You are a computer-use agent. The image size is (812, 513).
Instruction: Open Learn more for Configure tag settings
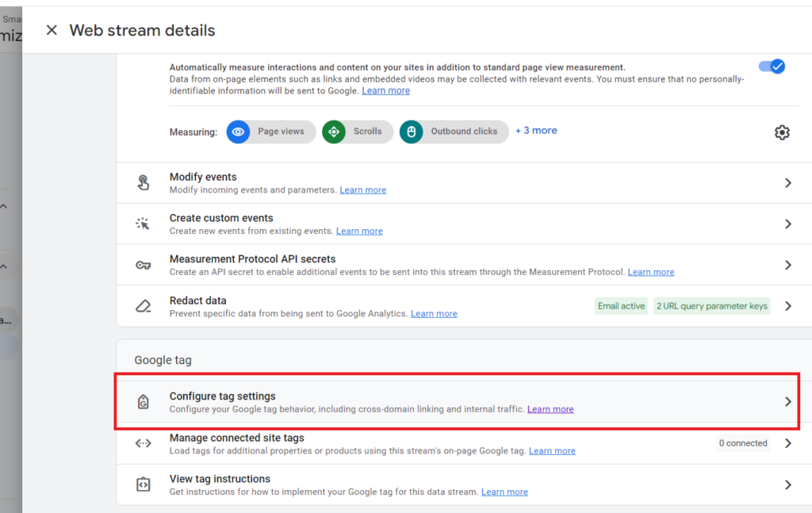point(550,409)
